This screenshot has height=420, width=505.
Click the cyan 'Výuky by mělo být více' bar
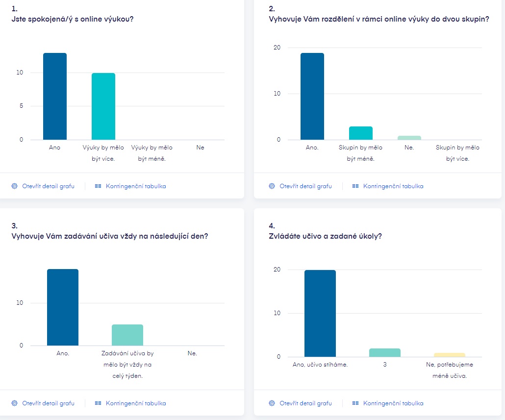103,107
